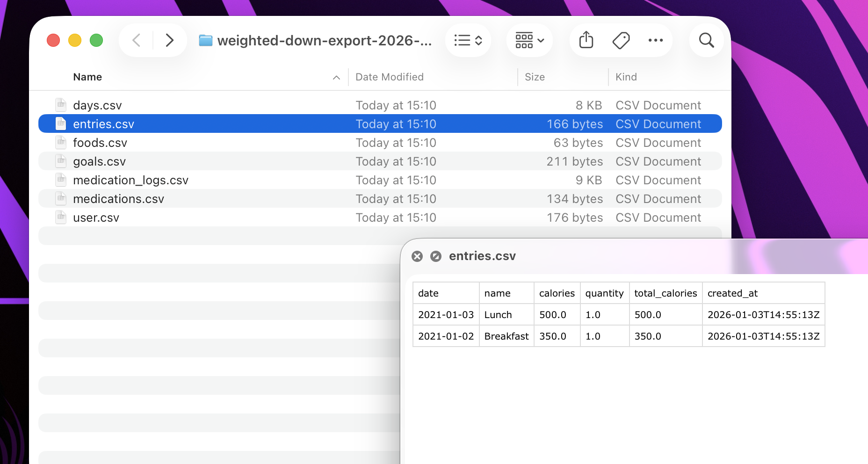This screenshot has height=464, width=868.
Task: Click the Search magnifier icon
Action: pyautogui.click(x=706, y=40)
